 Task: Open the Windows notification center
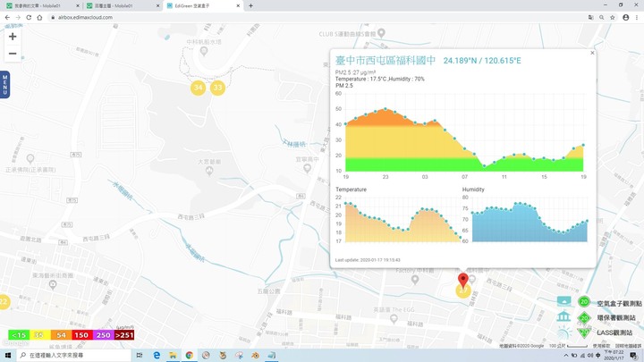[634, 355]
